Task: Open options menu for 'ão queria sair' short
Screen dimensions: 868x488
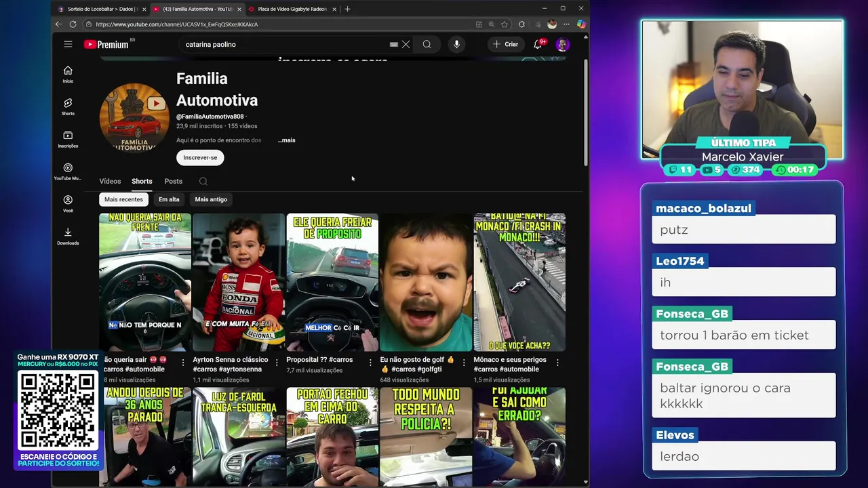Action: (x=182, y=363)
